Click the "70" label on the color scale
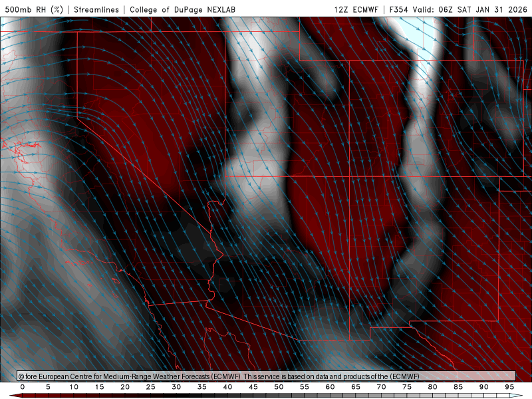 coord(381,387)
